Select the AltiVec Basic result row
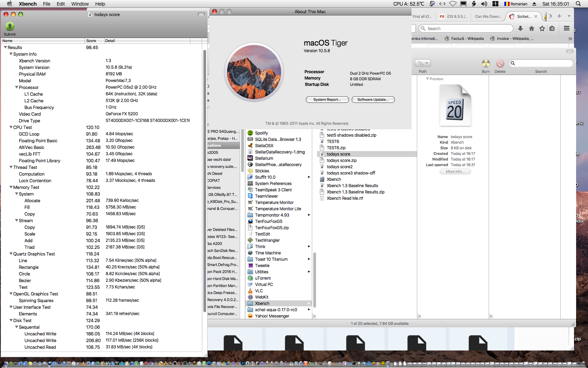The image size is (588, 368). 101,147
